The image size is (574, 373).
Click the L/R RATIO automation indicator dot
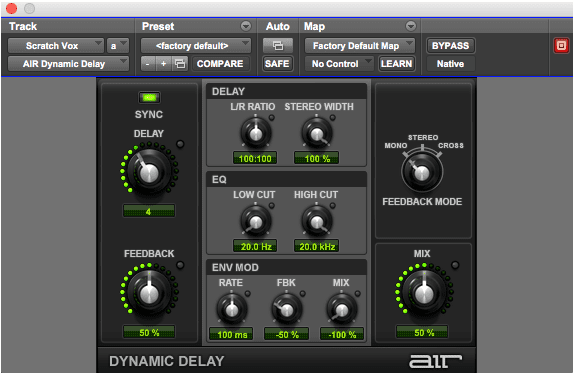pyautogui.click(x=272, y=118)
